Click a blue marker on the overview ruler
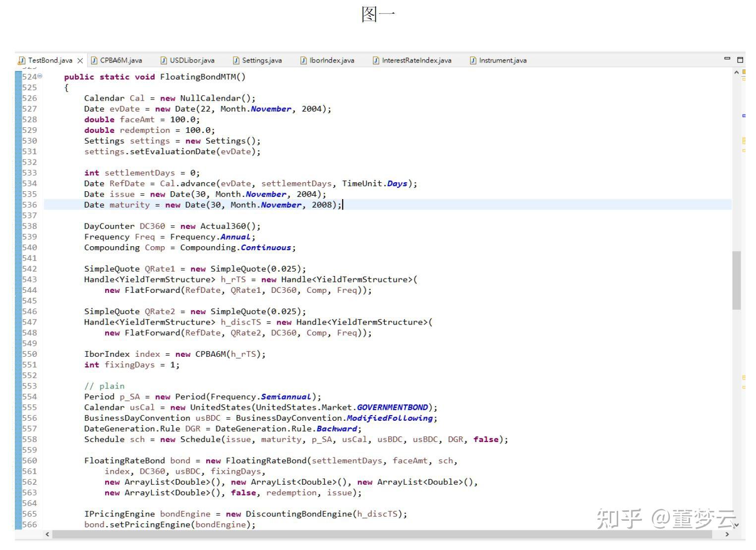The image size is (756, 550). point(743,115)
